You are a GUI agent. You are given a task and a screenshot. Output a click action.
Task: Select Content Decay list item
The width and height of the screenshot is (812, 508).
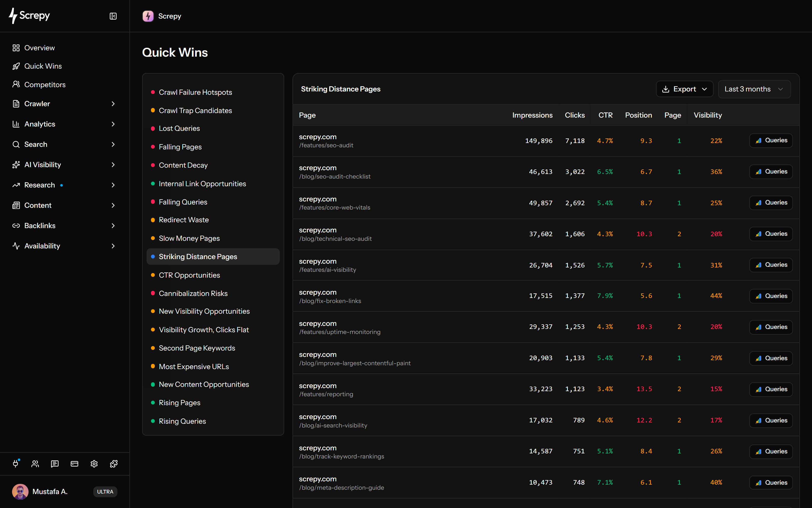[213, 165]
